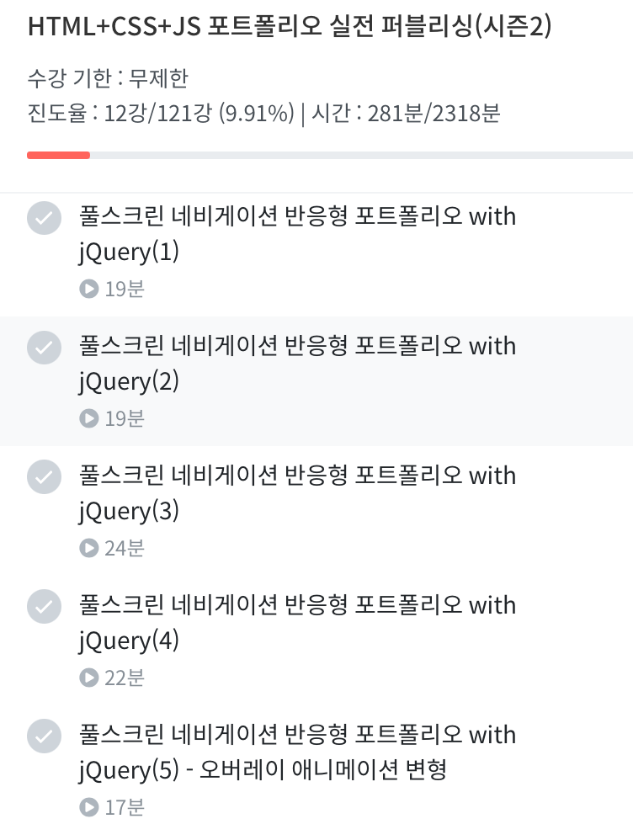Click play icon next to 24분
Viewport: 633px width, 840px height.
(88, 548)
